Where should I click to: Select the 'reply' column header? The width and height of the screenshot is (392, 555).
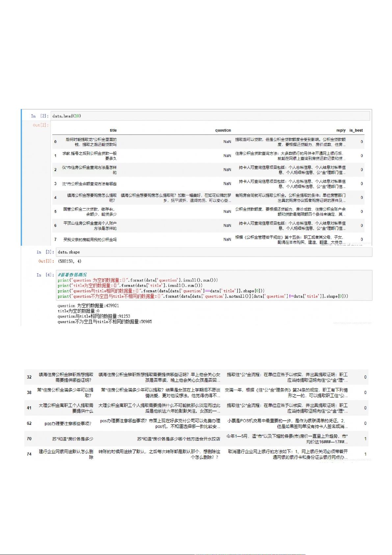click(341, 130)
